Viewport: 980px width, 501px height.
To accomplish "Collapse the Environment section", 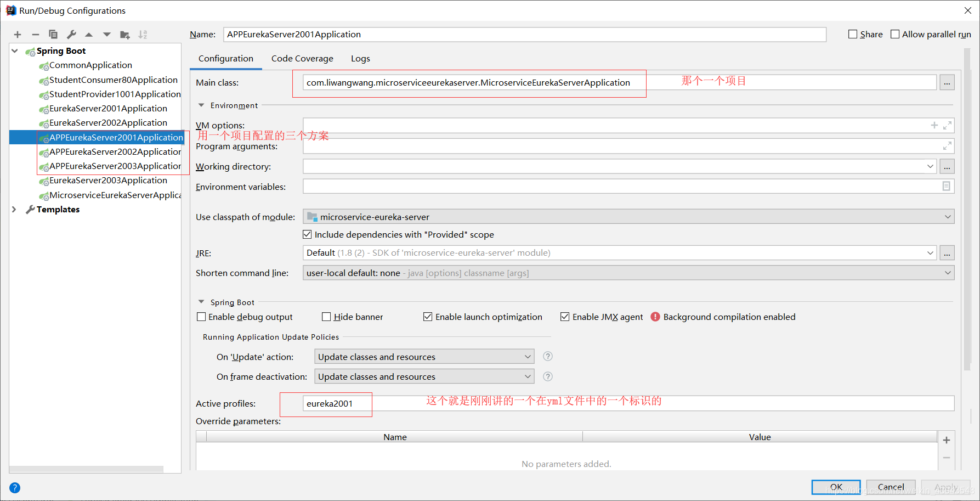I will (201, 105).
